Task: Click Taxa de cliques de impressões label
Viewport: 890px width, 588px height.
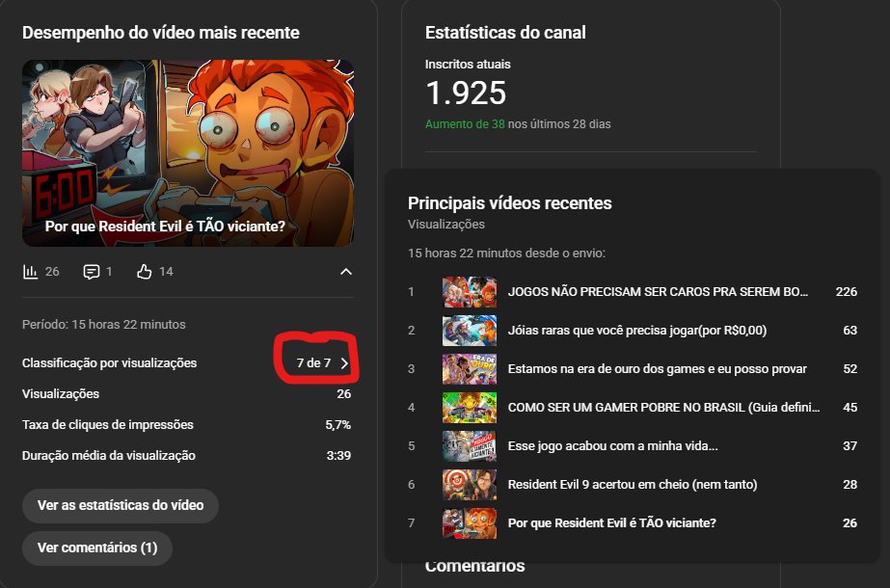Action: [108, 425]
